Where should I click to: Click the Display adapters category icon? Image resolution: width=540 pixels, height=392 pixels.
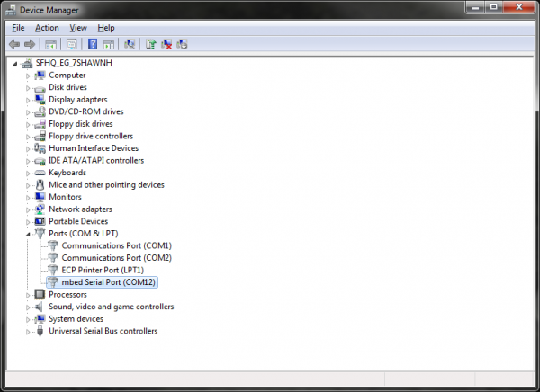40,100
